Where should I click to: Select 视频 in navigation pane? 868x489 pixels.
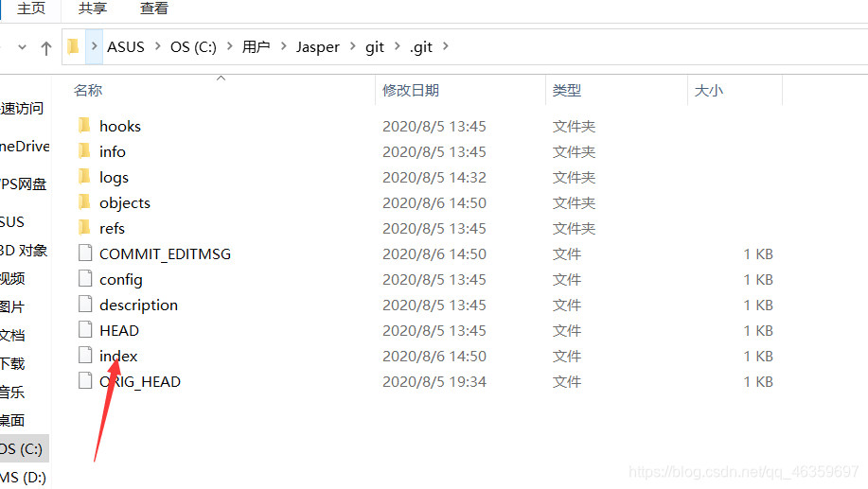point(12,278)
